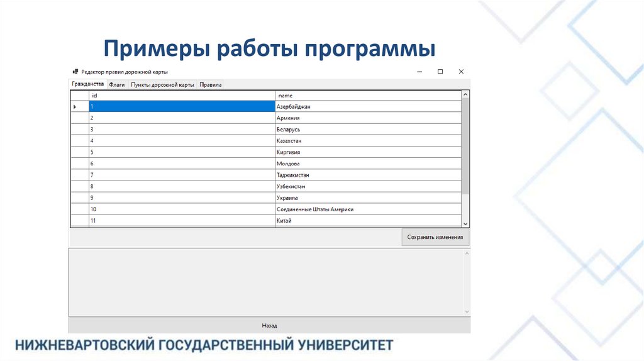The height and width of the screenshot is (361, 644).
Task: Select the row header arrow of row 1
Action: [80, 106]
